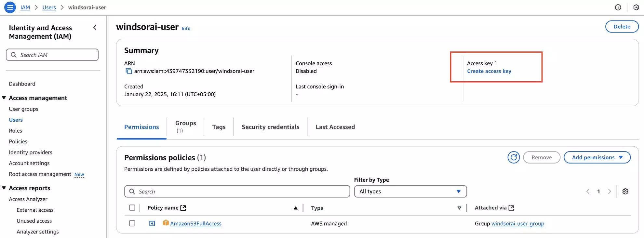
Task: Copy the ARN with the copy icon
Action: 129,71
